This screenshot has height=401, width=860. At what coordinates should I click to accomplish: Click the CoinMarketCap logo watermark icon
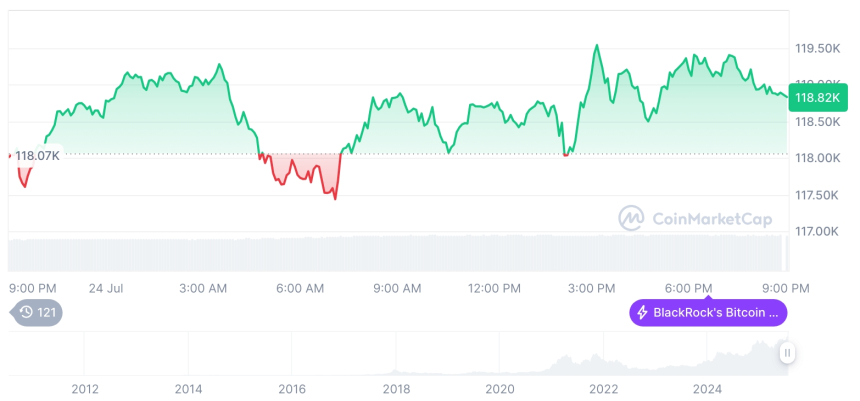(x=630, y=217)
